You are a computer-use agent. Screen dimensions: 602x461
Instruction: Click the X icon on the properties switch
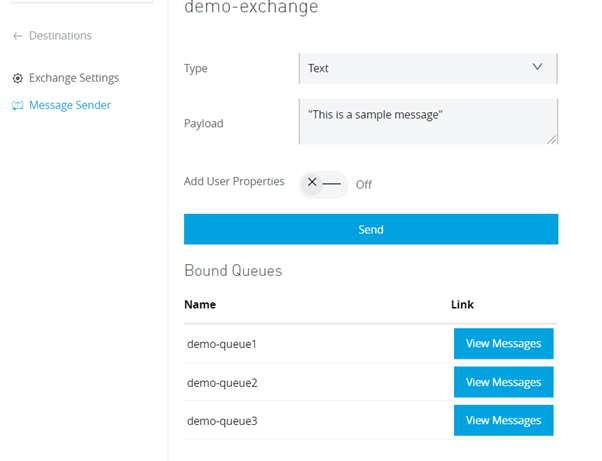pos(312,183)
